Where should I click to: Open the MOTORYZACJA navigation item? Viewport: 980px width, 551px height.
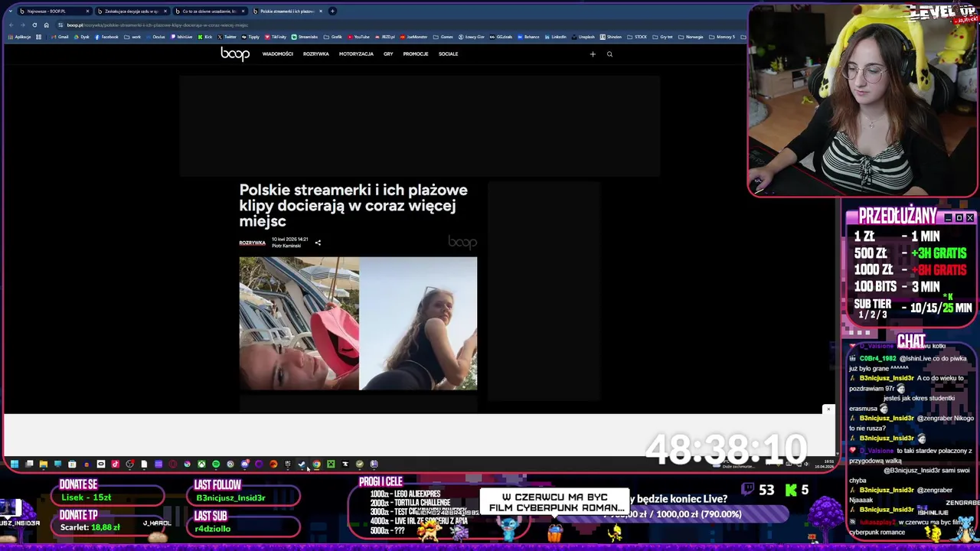click(356, 54)
